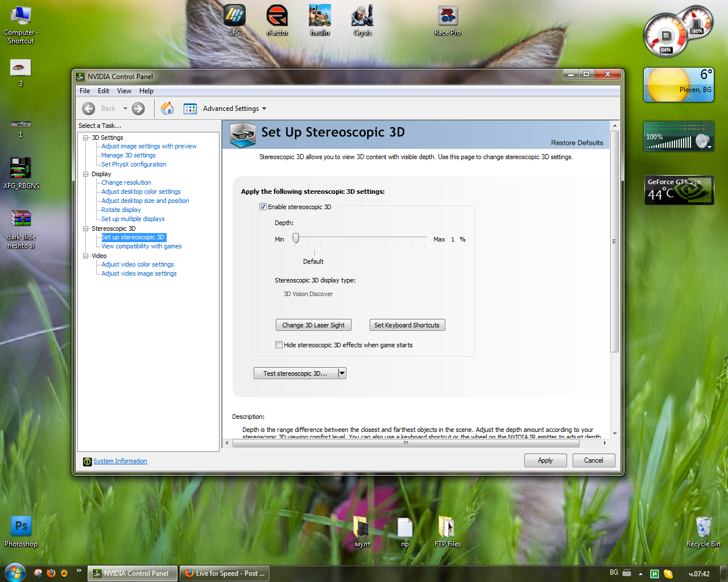Open the File menu
Image resolution: width=728 pixels, height=582 pixels.
[85, 91]
